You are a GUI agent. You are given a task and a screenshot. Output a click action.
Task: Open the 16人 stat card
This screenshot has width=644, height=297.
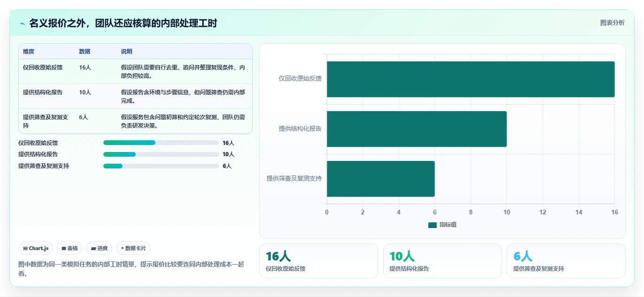(318, 261)
